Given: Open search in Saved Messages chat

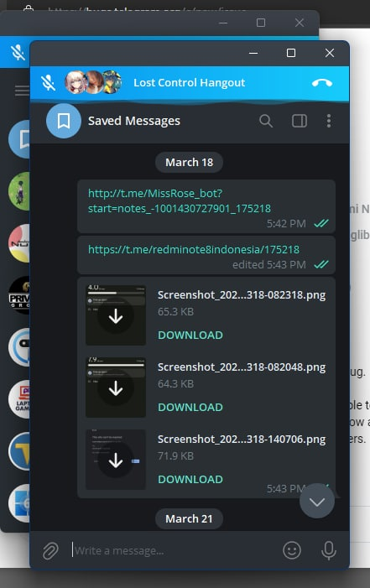Looking at the screenshot, I should pos(266,121).
